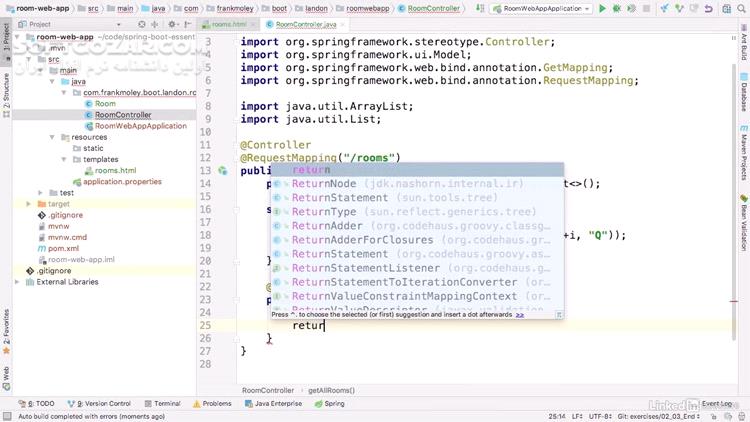The image size is (750, 422).
Task: Open Maven Projects tool window on right strip
Action: 744,154
